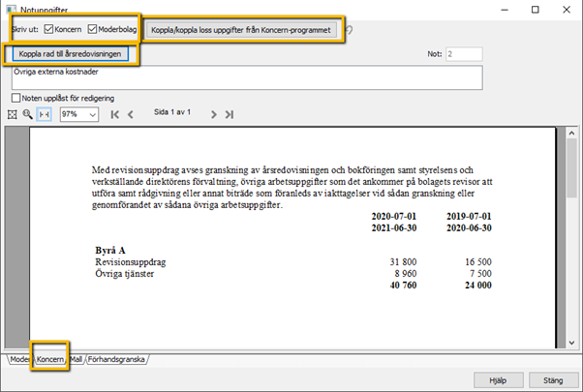The height and width of the screenshot is (392, 583).
Task: Click the preview scrollbar up arrow
Action: [571, 133]
